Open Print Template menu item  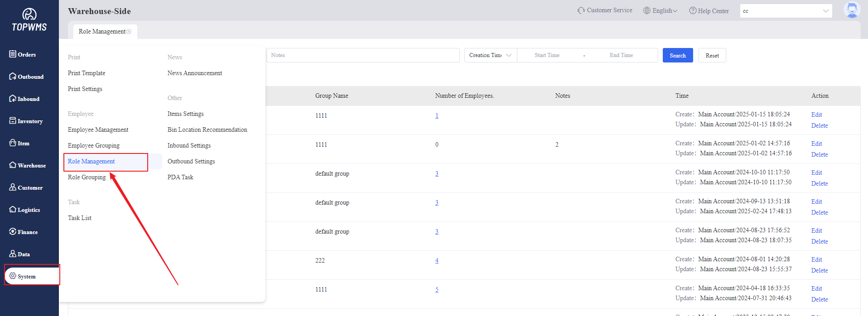pyautogui.click(x=87, y=73)
